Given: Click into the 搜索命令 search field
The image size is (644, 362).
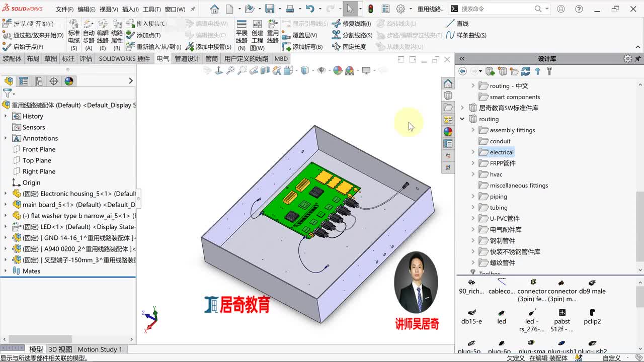Looking at the screenshot, I should point(497,9).
